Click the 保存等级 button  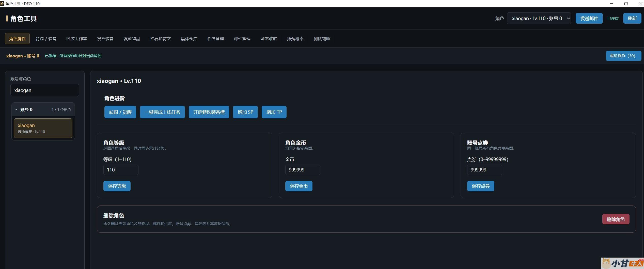point(117,186)
